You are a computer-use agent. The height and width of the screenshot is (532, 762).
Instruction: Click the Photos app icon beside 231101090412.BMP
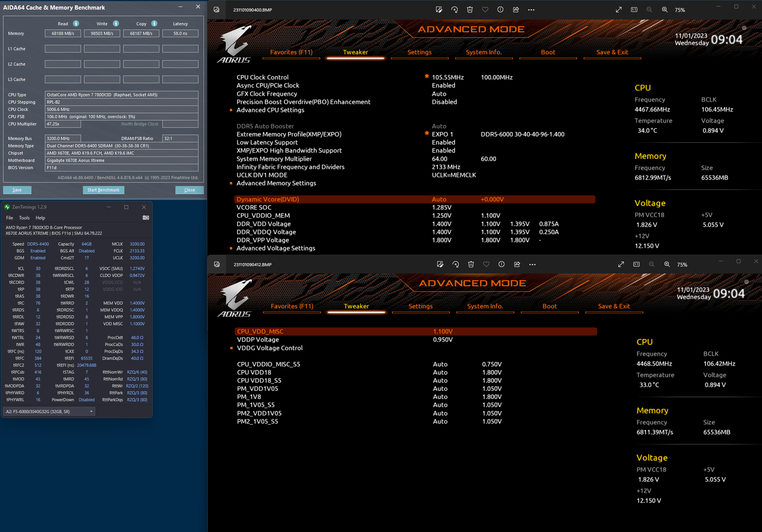tap(217, 264)
